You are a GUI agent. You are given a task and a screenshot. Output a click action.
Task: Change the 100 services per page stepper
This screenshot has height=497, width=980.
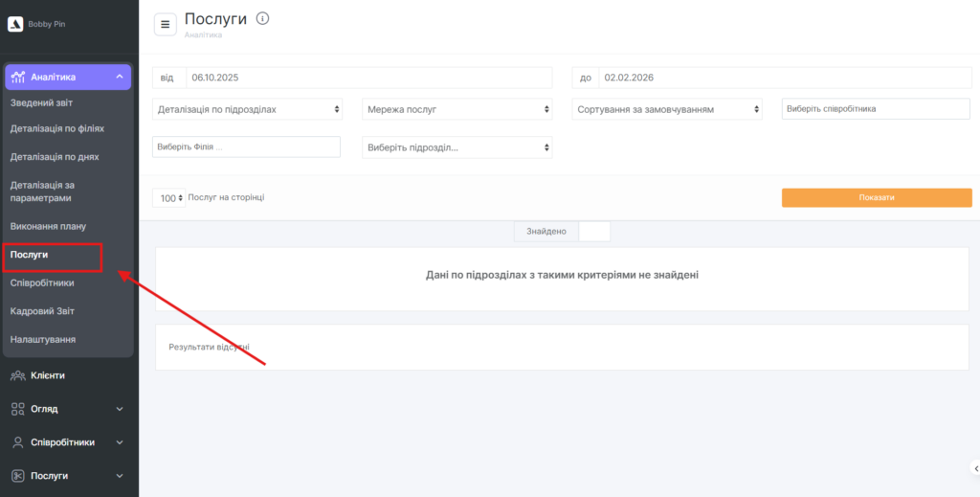[x=169, y=198]
